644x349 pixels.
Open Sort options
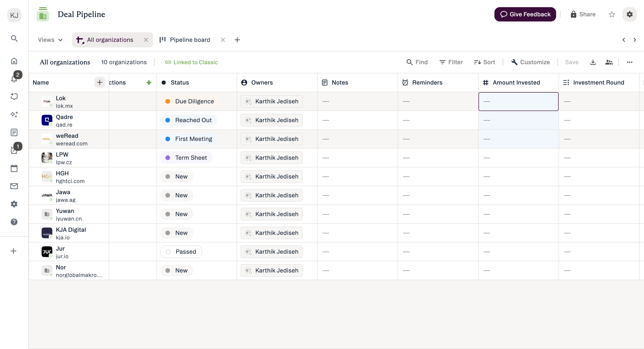coord(485,62)
